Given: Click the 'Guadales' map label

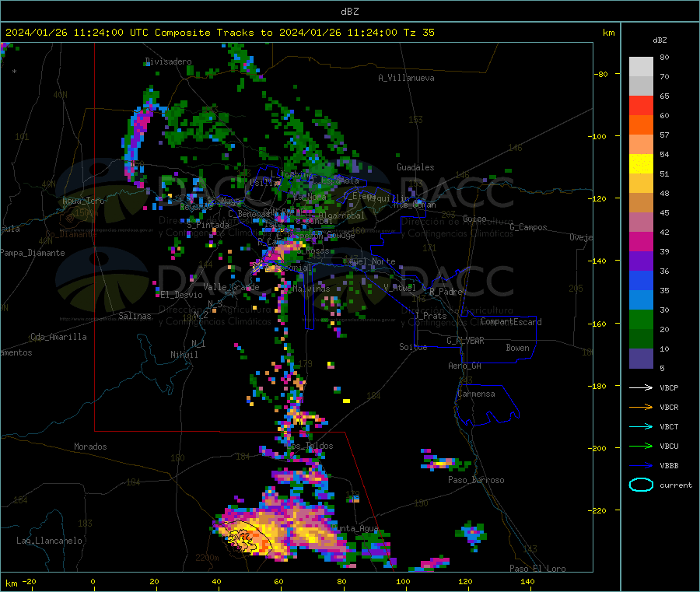Looking at the screenshot, I should pos(415,167).
